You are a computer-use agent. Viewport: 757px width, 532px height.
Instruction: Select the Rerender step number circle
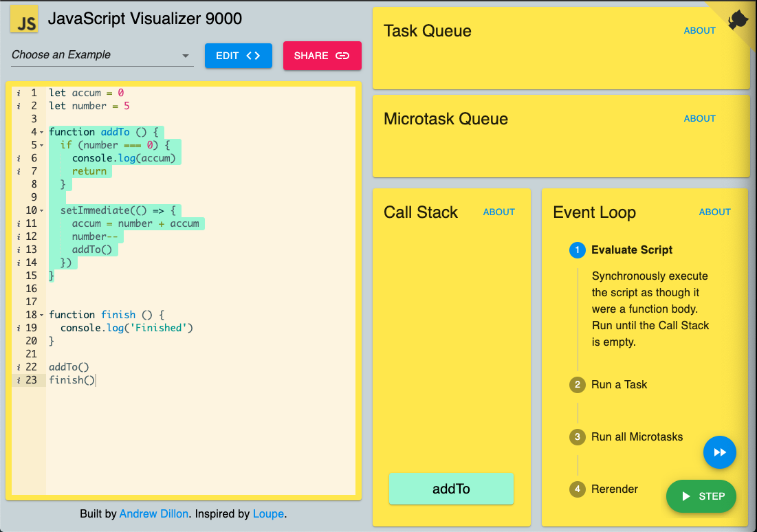[x=577, y=489]
